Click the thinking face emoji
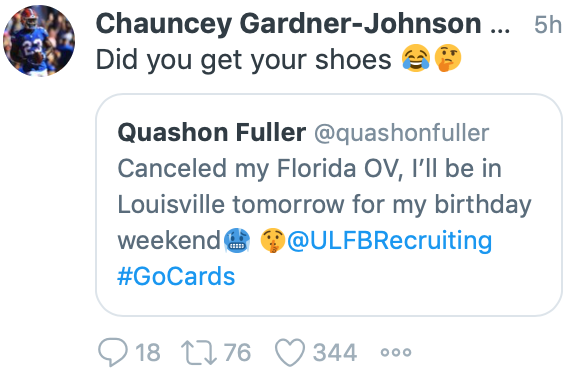582x374 pixels. 448,58
